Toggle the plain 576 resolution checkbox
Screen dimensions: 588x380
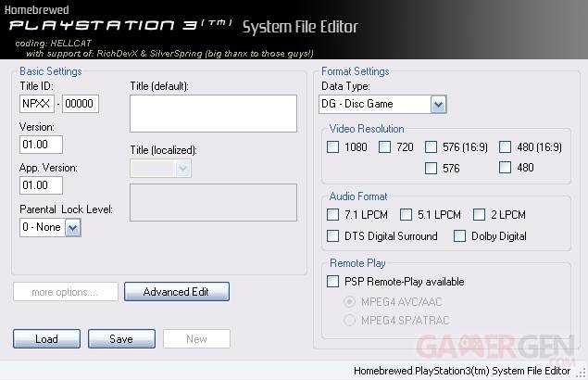coord(431,168)
